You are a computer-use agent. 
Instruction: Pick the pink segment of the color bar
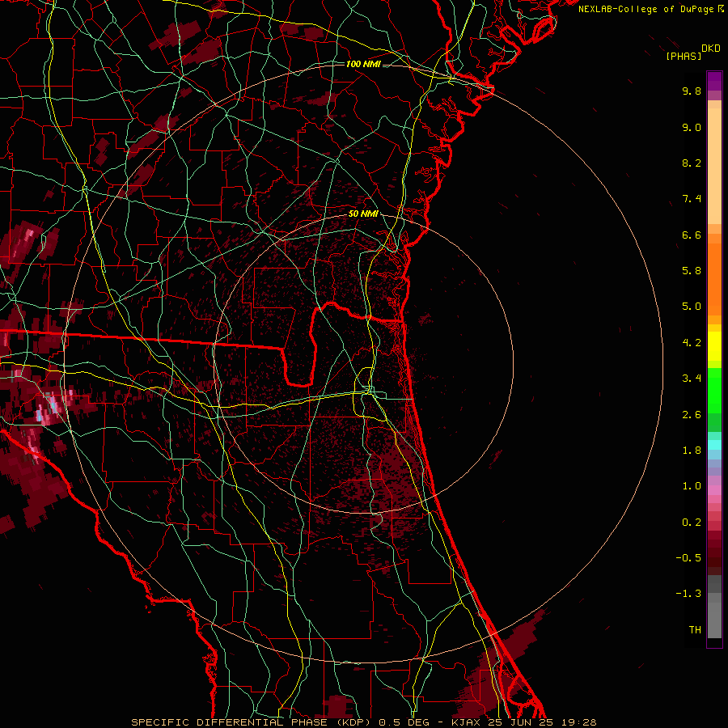[x=714, y=490]
